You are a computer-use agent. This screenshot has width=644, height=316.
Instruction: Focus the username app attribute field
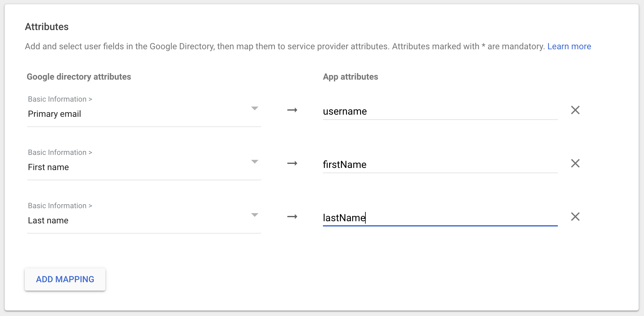(x=440, y=111)
